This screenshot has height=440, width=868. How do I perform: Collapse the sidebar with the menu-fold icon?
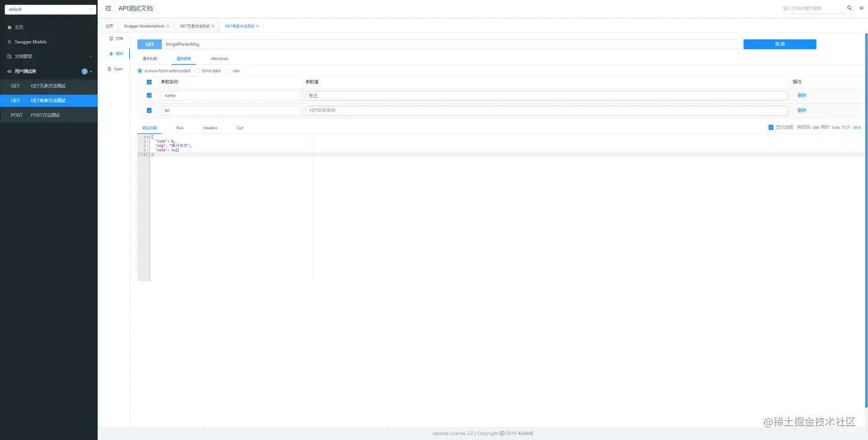108,9
